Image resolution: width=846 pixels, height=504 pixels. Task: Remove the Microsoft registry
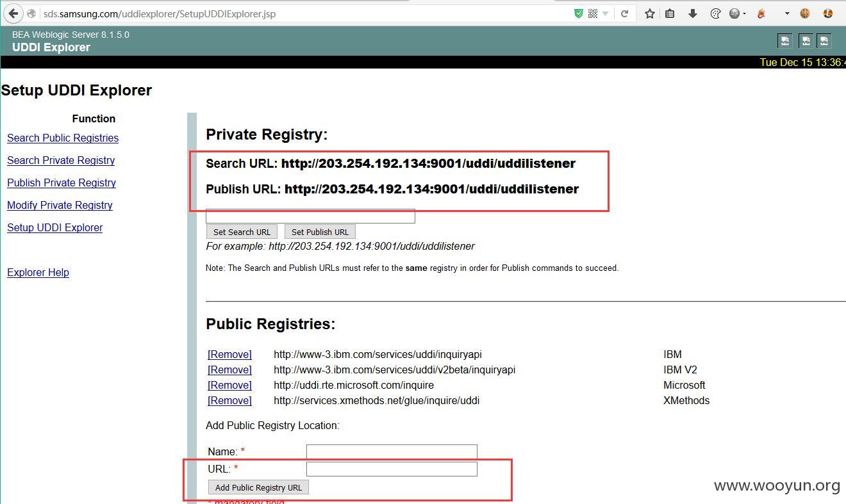point(229,385)
